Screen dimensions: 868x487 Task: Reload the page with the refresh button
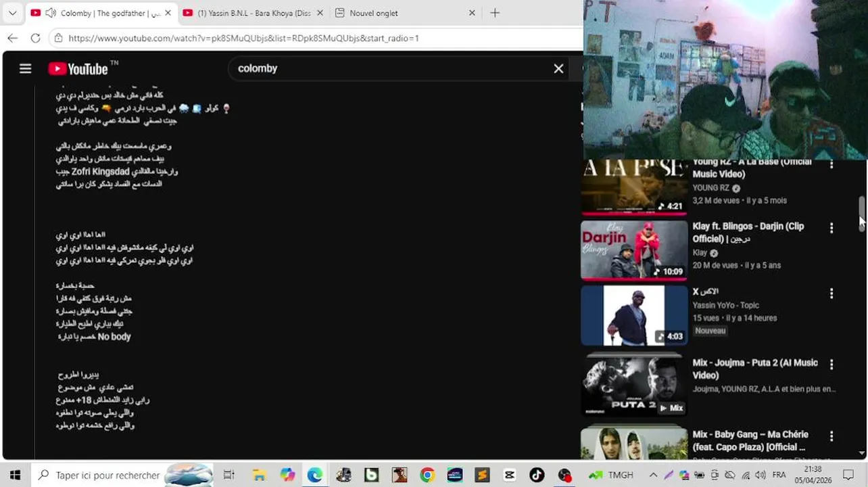pyautogui.click(x=35, y=38)
